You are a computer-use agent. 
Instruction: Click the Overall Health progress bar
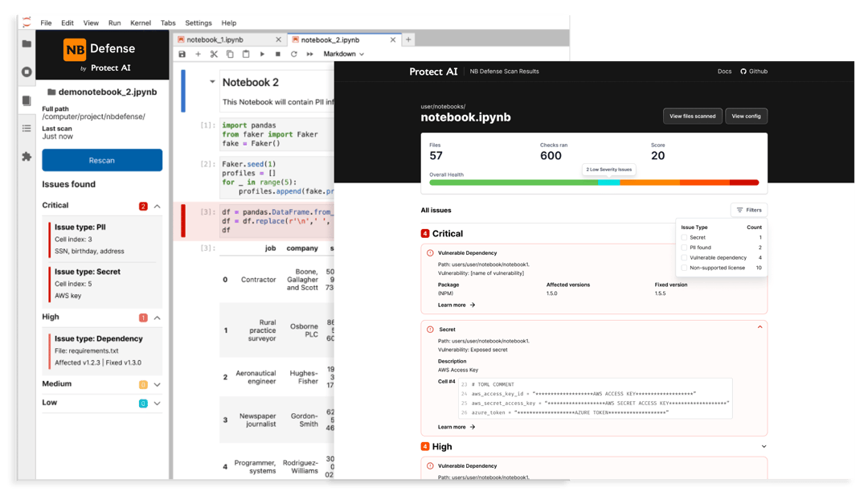pyautogui.click(x=594, y=182)
